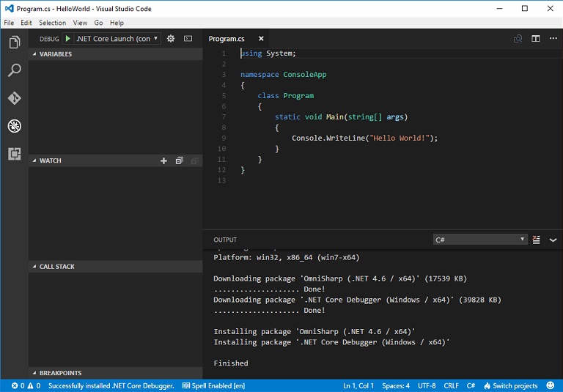Click 'Downloading package .NET Core Debugger' line

(357, 300)
